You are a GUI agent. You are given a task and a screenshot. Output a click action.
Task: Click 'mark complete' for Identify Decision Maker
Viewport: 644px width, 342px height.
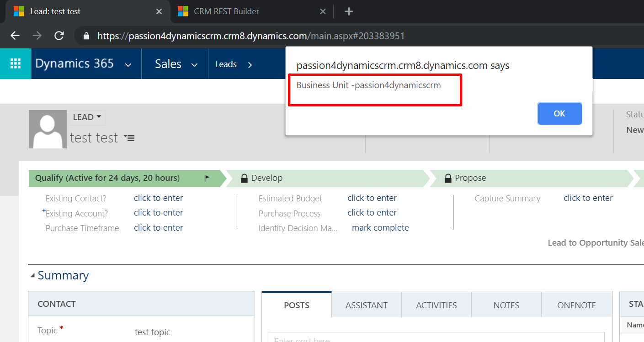point(380,227)
